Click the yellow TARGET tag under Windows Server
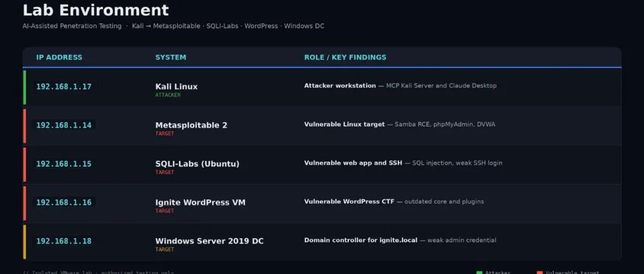This screenshot has height=274, width=644. 165,250
